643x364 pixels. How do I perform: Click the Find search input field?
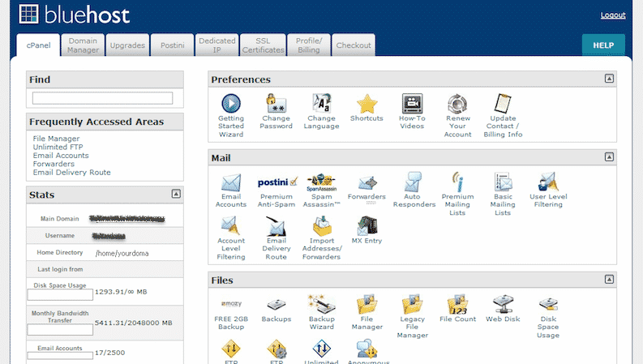click(x=102, y=98)
